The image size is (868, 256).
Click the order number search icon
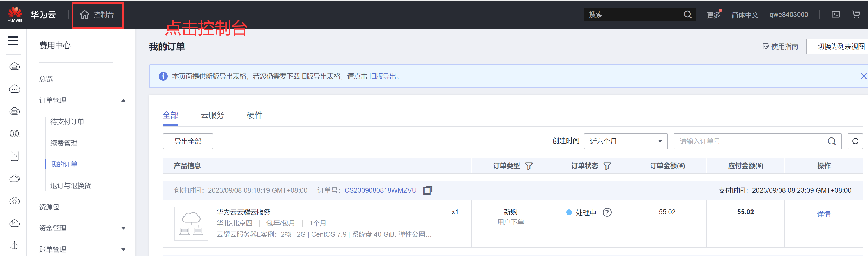point(832,142)
